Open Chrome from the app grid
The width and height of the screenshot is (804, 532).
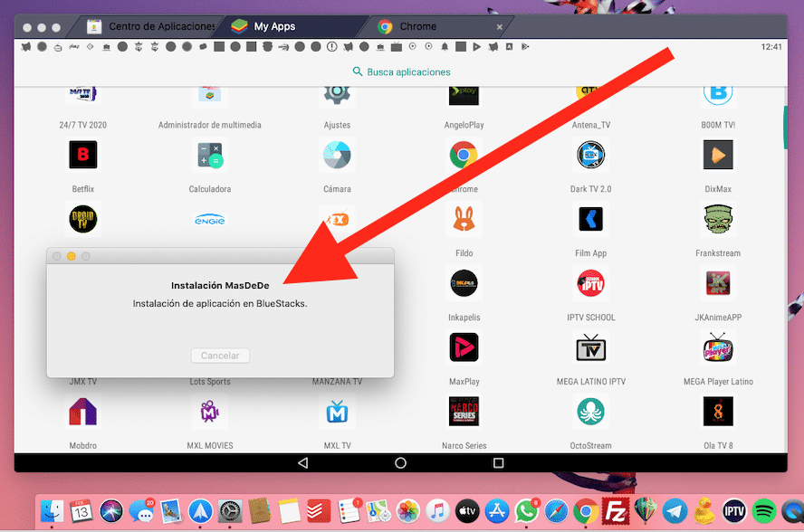tap(464, 155)
